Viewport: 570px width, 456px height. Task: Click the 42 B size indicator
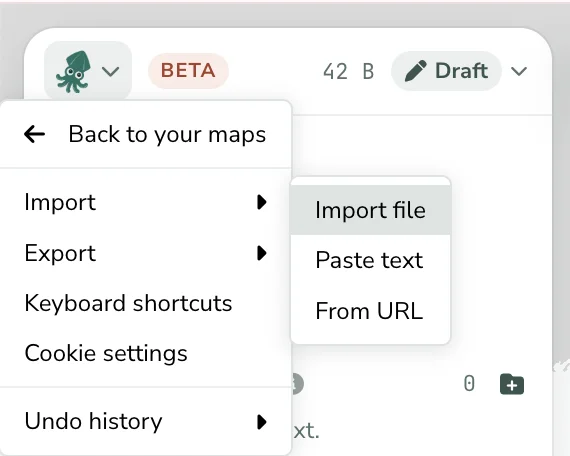pyautogui.click(x=348, y=71)
